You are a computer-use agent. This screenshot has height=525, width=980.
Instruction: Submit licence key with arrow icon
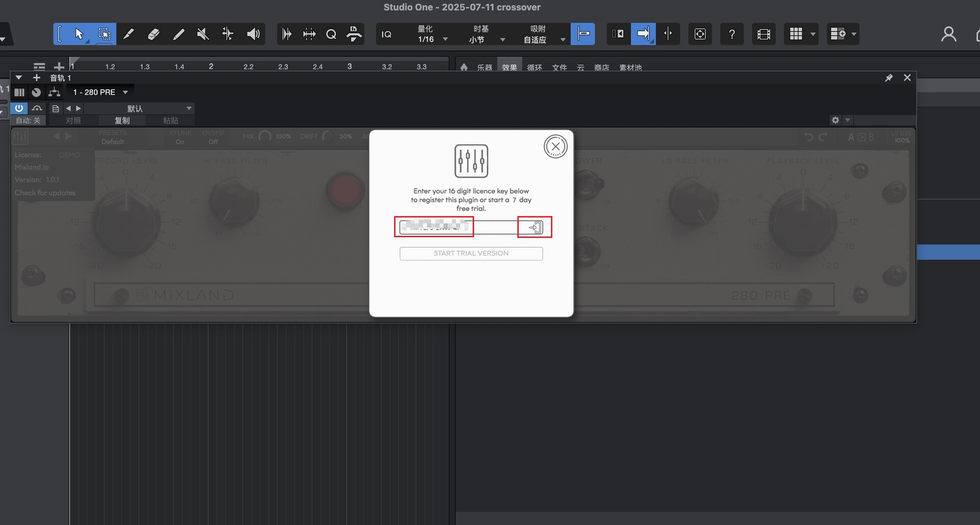535,227
